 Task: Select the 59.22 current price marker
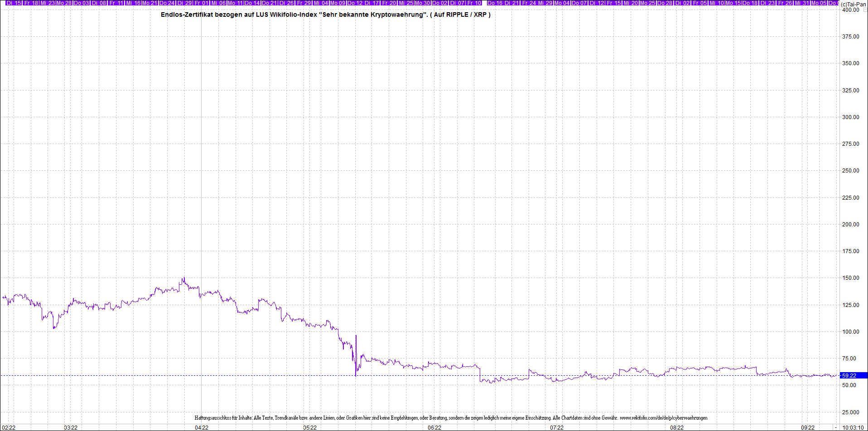click(854, 375)
